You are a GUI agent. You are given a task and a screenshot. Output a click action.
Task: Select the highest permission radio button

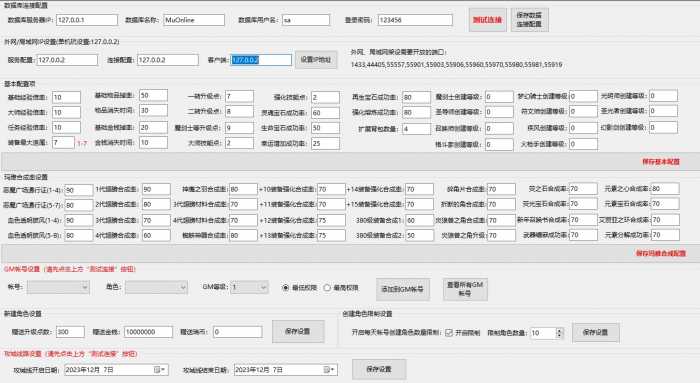point(327,288)
